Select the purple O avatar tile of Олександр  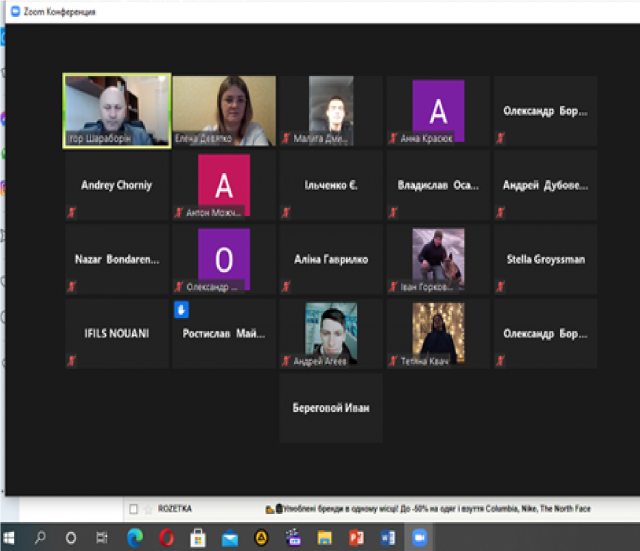click(x=224, y=259)
